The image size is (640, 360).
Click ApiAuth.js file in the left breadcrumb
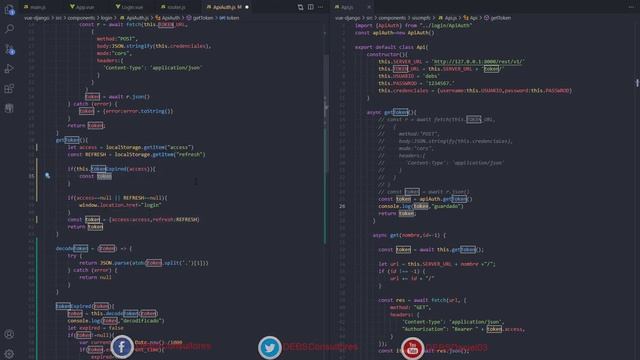point(137,18)
